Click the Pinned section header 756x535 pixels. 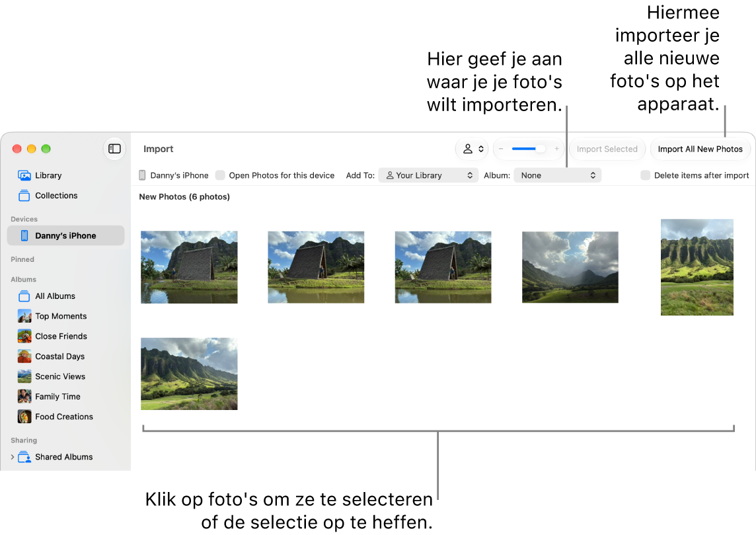pyautogui.click(x=22, y=259)
